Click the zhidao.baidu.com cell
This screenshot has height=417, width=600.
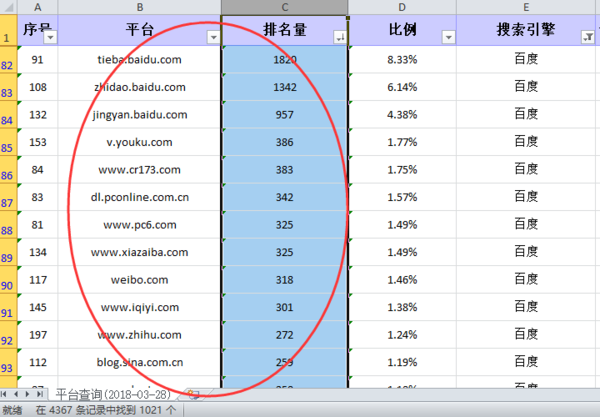(x=140, y=87)
